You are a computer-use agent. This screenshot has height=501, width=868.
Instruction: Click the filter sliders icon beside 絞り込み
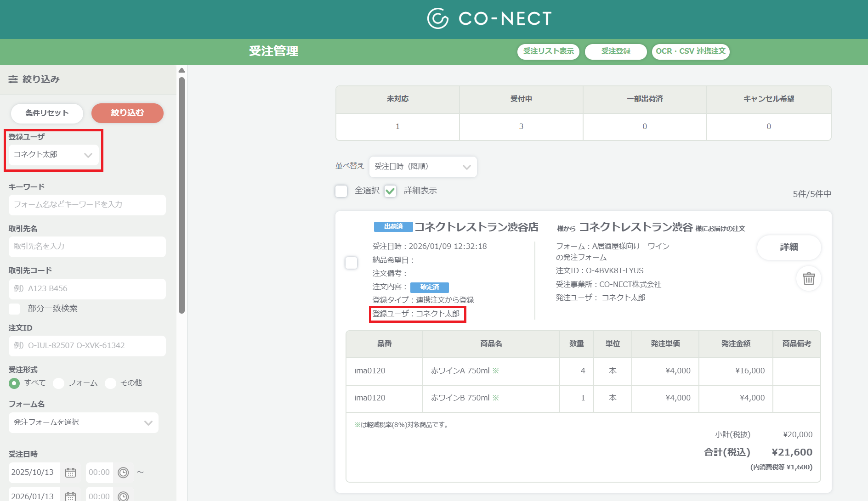(x=13, y=79)
